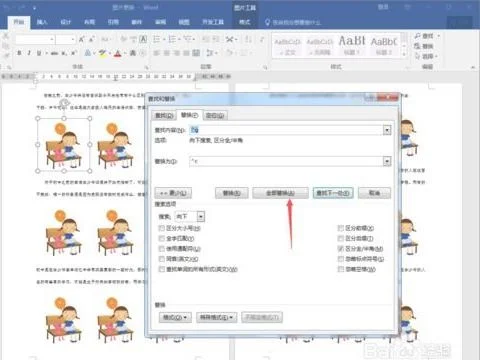Open the Select (选择) dropdown in Editing group
The width and height of the screenshot is (480, 360).
pos(426,56)
